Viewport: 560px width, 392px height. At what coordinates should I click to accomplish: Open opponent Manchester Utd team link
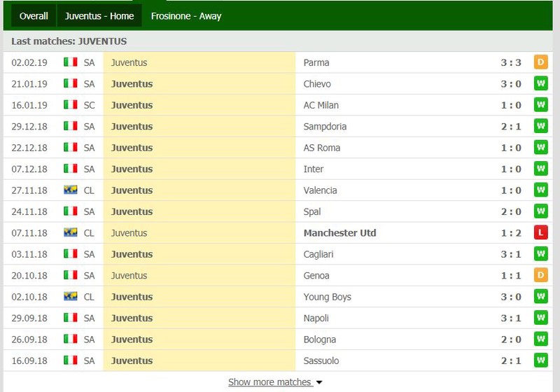tap(339, 233)
